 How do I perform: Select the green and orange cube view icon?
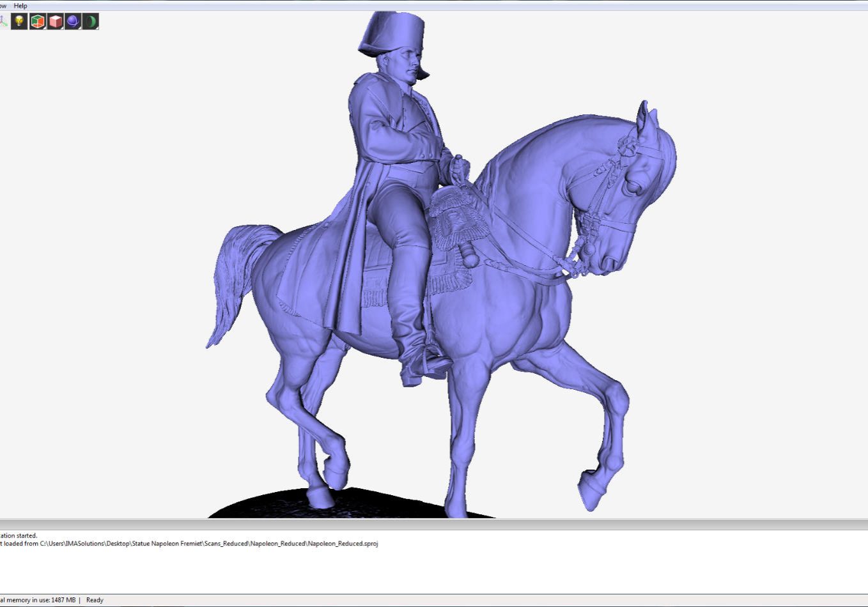pos(38,22)
